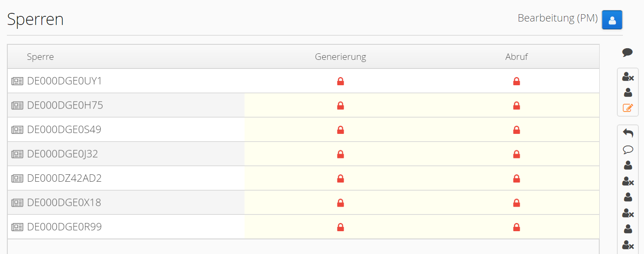Click the Generierung column header
The image size is (644, 254).
(x=341, y=57)
